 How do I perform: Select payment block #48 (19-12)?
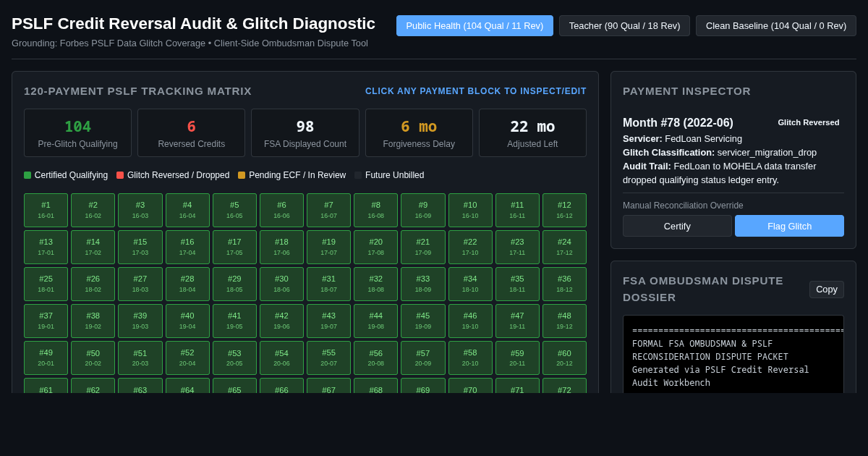click(564, 321)
